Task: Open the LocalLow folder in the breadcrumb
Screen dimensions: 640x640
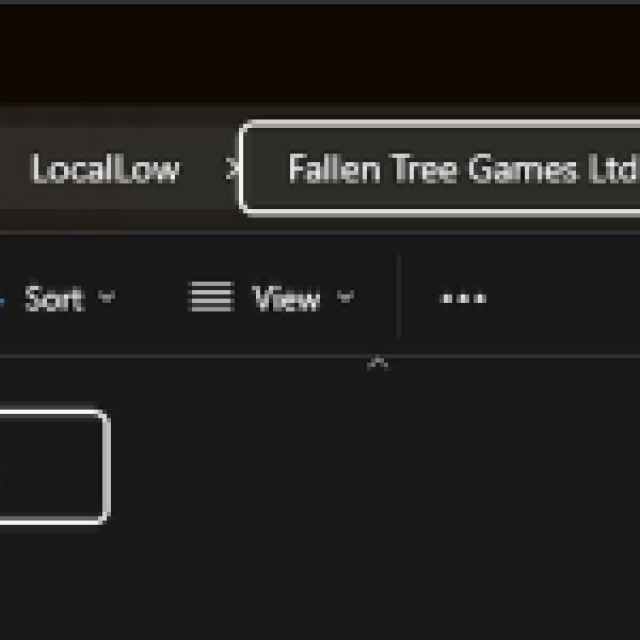Action: (105, 168)
